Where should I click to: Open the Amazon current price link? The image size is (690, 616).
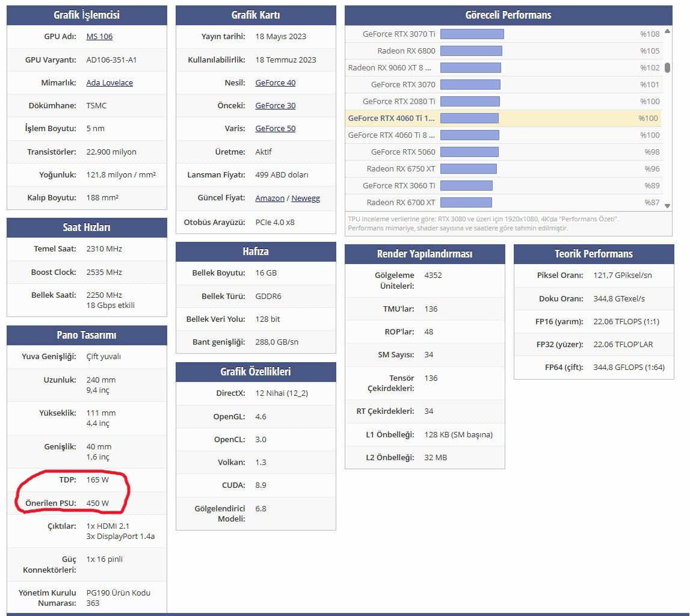point(270,198)
